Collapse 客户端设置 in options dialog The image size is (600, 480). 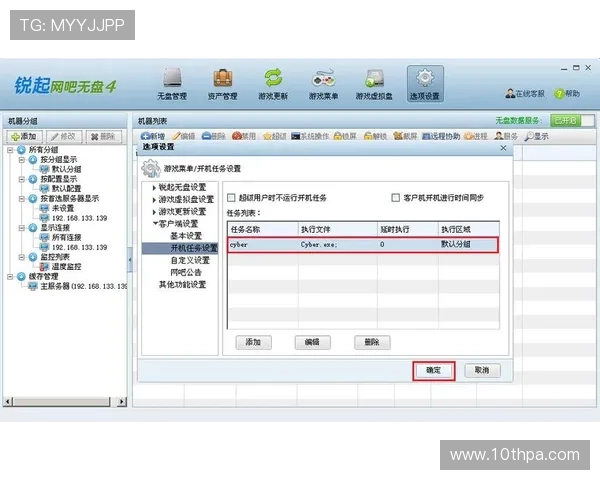coord(155,223)
